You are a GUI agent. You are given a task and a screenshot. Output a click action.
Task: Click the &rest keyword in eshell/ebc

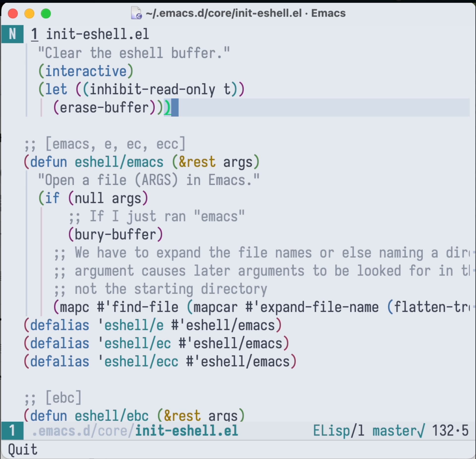click(x=182, y=416)
